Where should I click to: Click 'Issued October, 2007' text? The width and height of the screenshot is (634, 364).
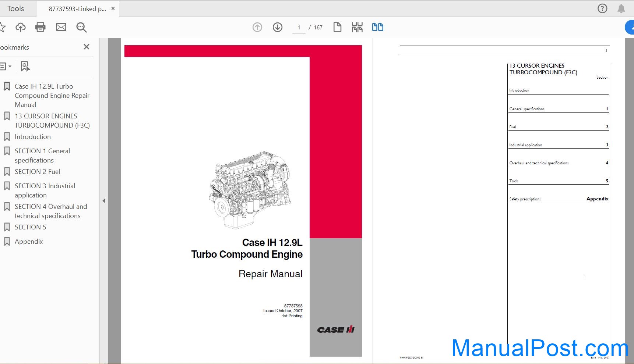(x=283, y=311)
